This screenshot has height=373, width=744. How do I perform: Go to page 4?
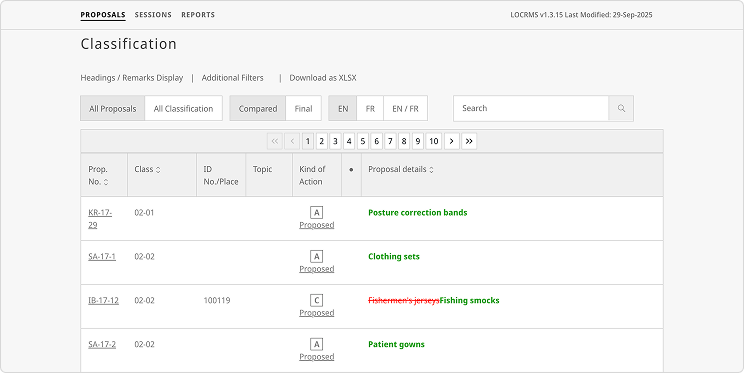[x=349, y=141]
